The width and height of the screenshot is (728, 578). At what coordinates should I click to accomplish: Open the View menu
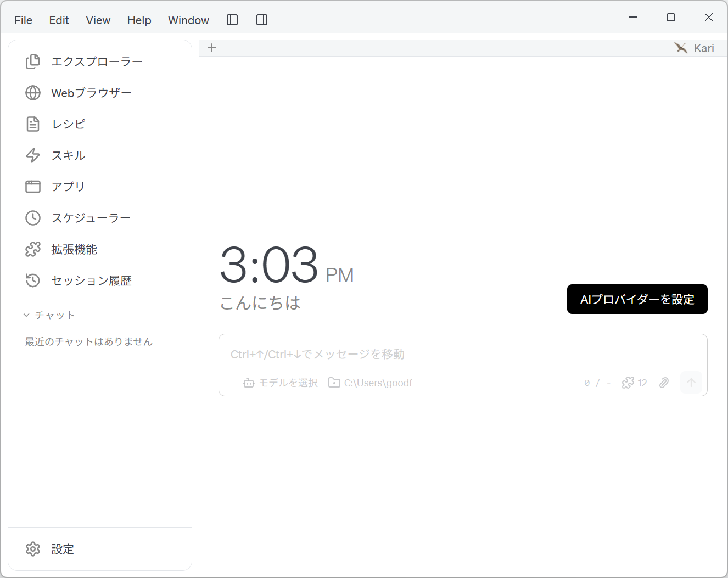coord(98,20)
